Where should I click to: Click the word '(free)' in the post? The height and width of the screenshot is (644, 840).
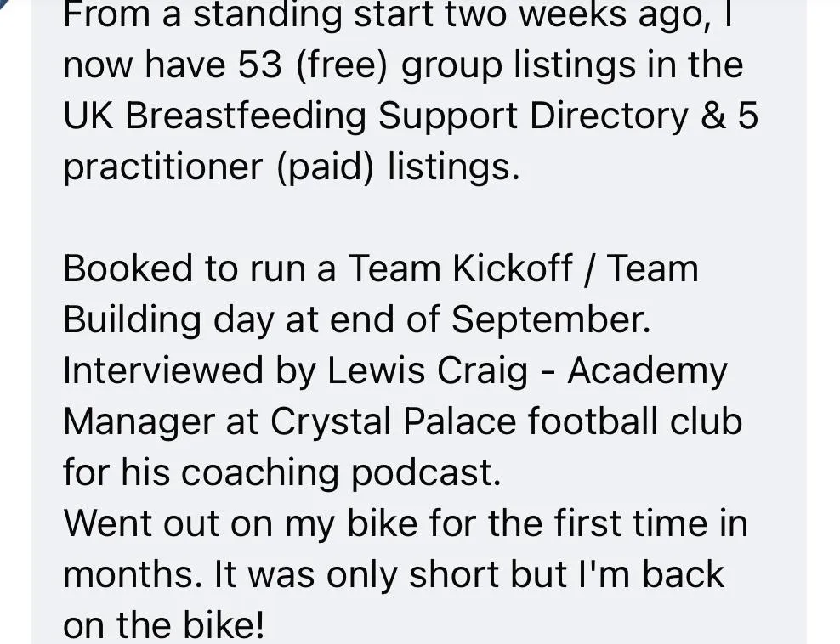341,66
